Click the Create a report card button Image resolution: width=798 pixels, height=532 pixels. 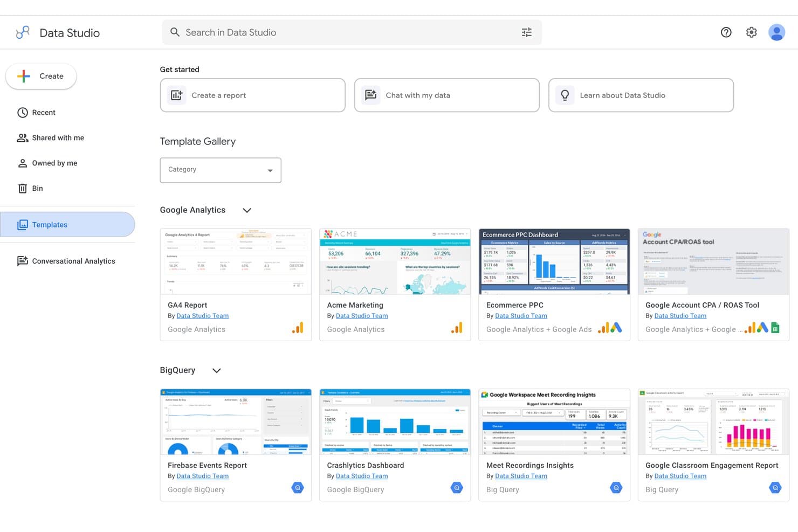(252, 95)
